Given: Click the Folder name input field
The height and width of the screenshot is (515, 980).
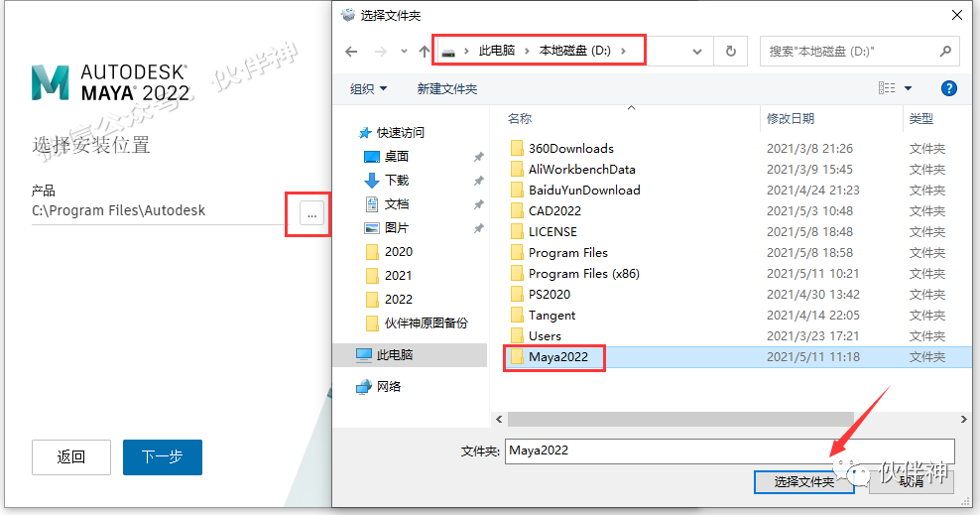Looking at the screenshot, I should tap(729, 451).
